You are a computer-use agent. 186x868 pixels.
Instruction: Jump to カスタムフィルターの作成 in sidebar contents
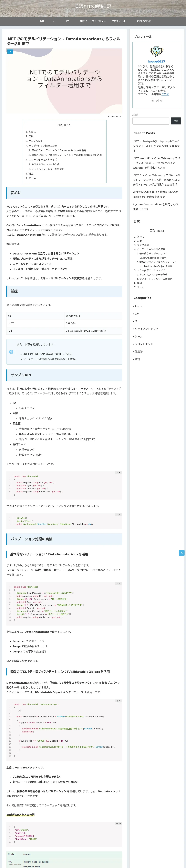coord(153,275)
